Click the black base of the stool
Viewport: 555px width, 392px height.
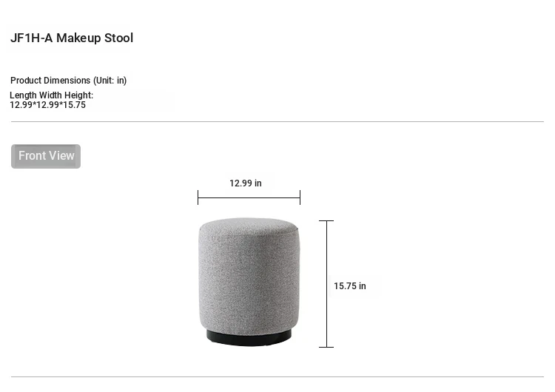249,338
